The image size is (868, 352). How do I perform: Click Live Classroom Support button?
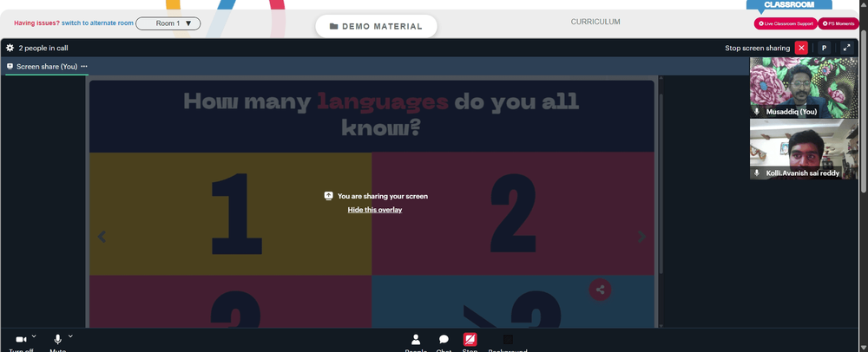786,23
